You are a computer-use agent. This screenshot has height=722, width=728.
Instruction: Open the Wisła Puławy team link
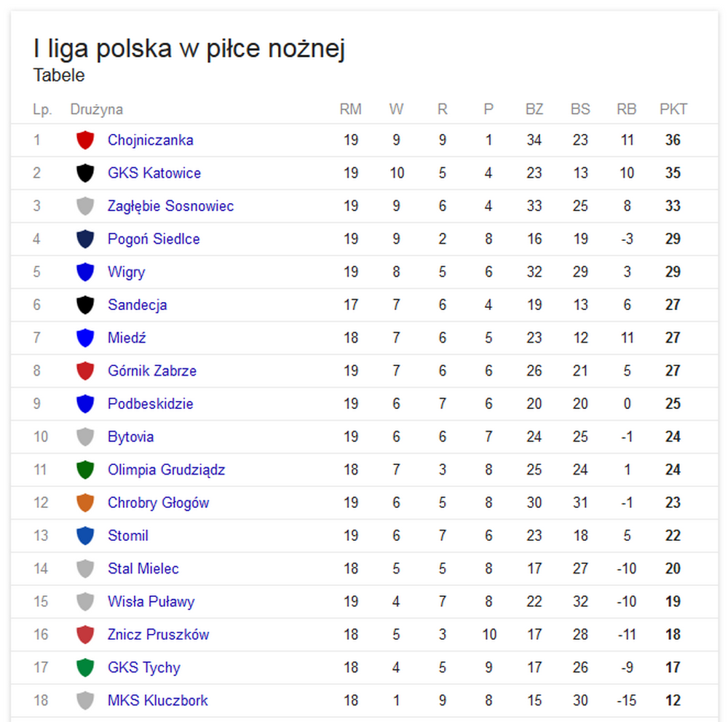[x=151, y=601]
